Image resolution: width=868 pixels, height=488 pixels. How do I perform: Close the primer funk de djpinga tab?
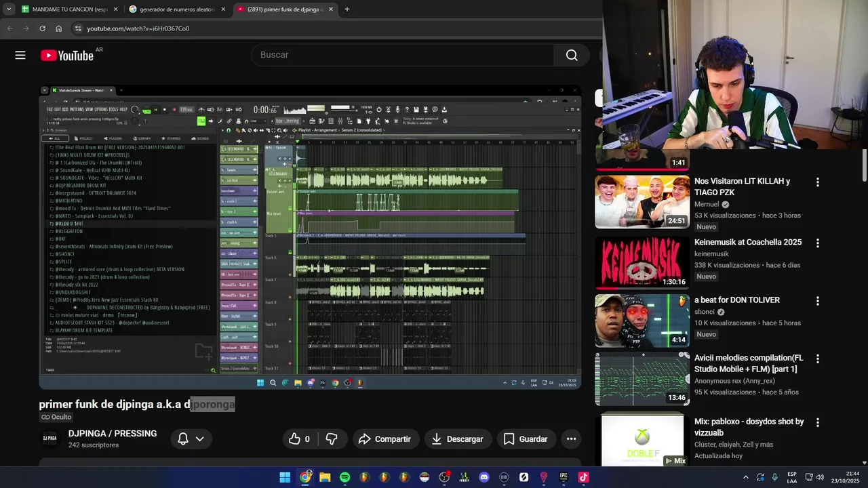click(x=330, y=9)
